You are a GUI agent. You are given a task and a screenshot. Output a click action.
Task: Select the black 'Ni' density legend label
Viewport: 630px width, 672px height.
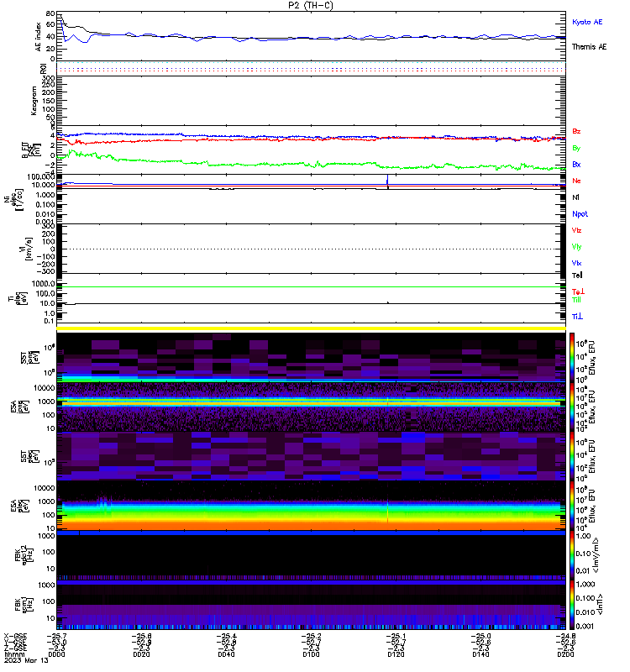click(x=575, y=197)
